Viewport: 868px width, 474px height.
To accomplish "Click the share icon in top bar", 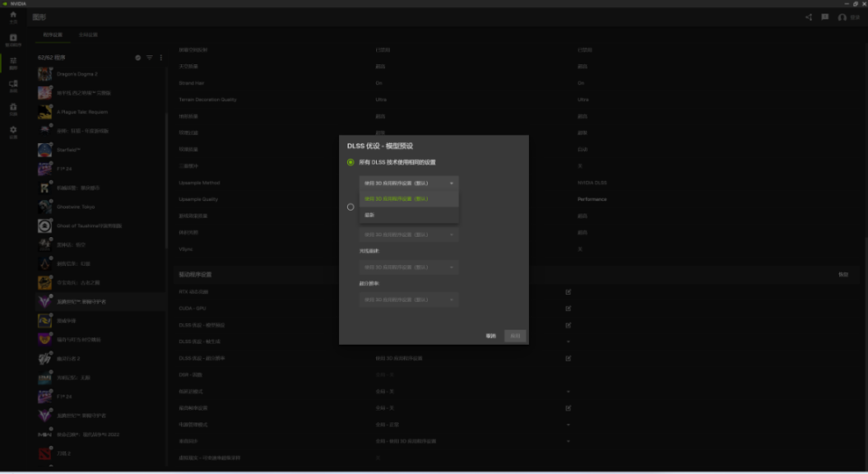I will 808,17.
